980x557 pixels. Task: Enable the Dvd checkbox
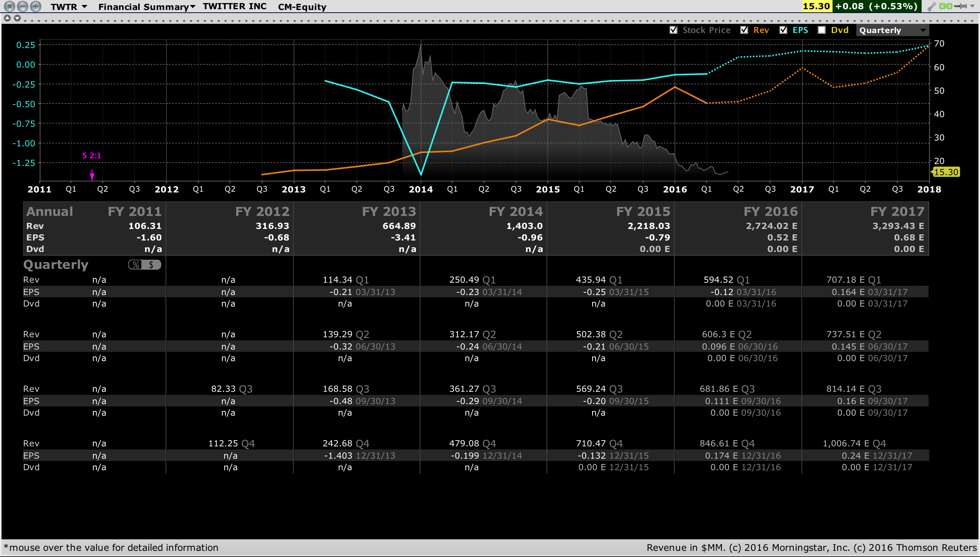click(x=822, y=30)
